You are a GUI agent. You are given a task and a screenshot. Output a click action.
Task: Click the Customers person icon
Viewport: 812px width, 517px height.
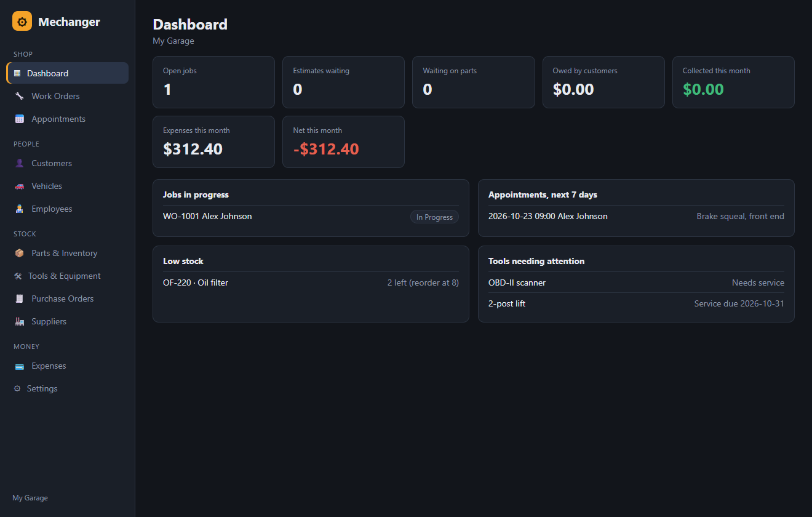tap(19, 163)
